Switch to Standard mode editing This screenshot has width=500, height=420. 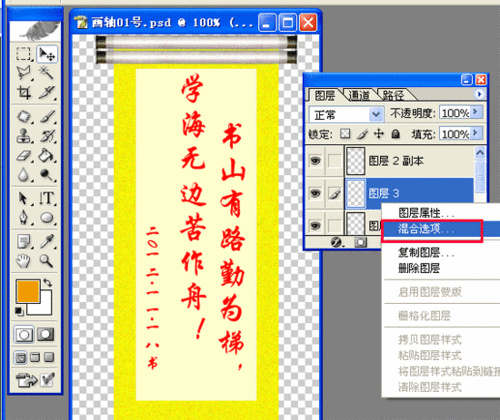coord(23,334)
